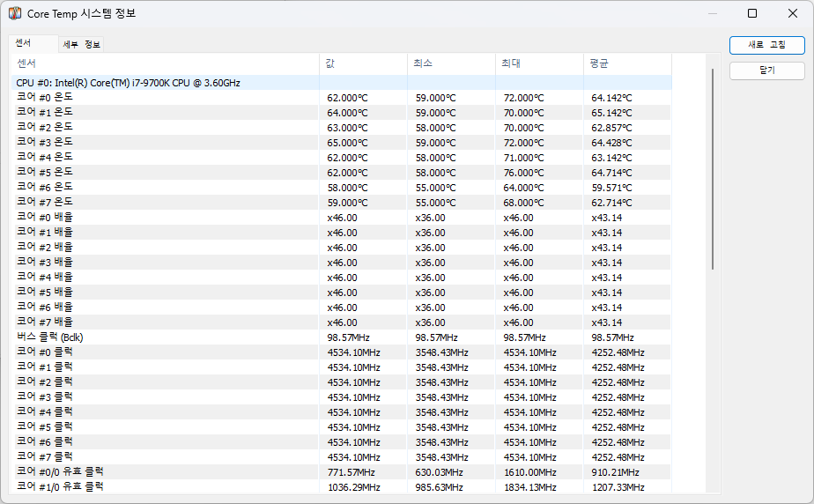
Task: Select the 코어 #7 배율 row
Action: pos(341,322)
